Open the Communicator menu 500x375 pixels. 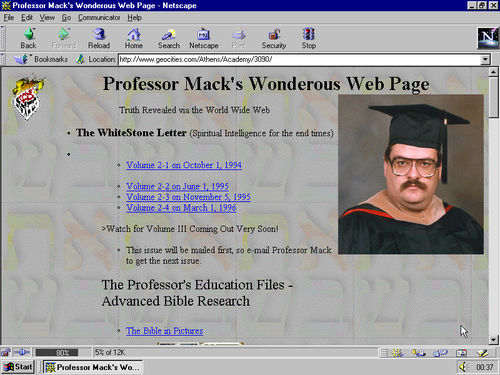pyautogui.click(x=99, y=17)
